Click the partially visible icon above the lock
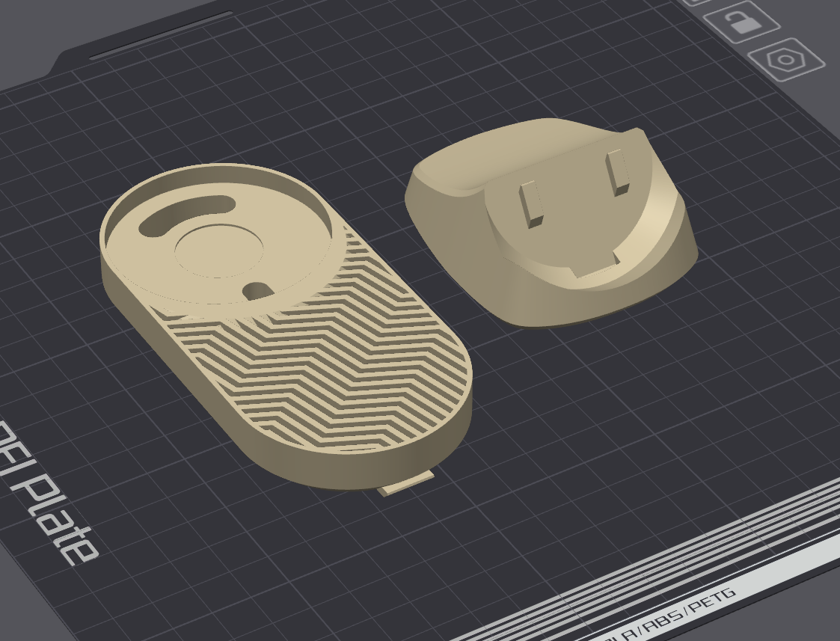This screenshot has height=641, width=840. (696, 2)
